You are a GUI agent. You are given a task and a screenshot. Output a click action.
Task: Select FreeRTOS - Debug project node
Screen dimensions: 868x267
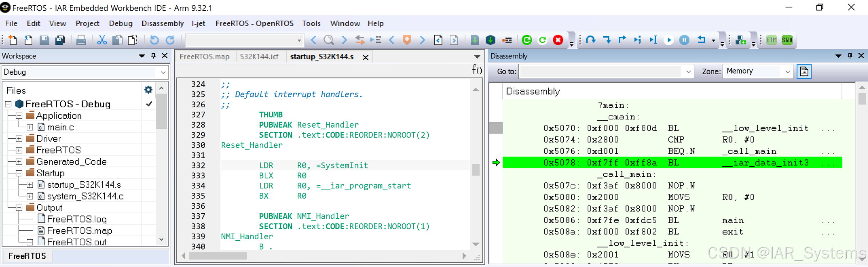point(68,104)
